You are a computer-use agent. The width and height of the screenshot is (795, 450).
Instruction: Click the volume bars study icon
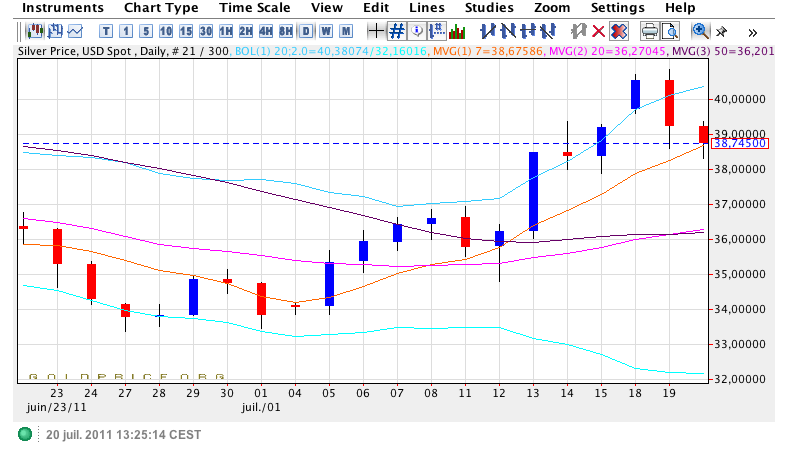[x=456, y=30]
